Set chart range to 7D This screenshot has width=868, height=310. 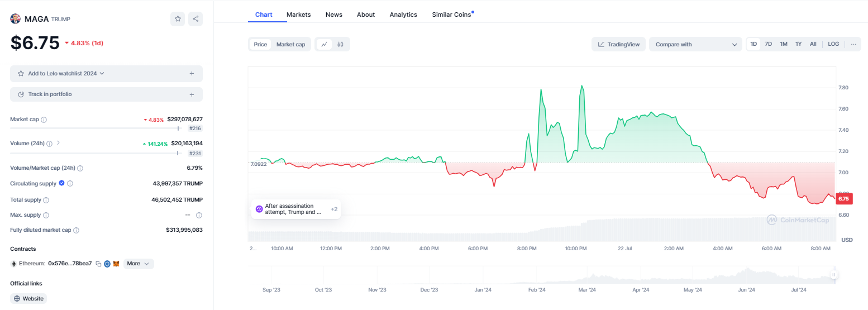point(768,44)
